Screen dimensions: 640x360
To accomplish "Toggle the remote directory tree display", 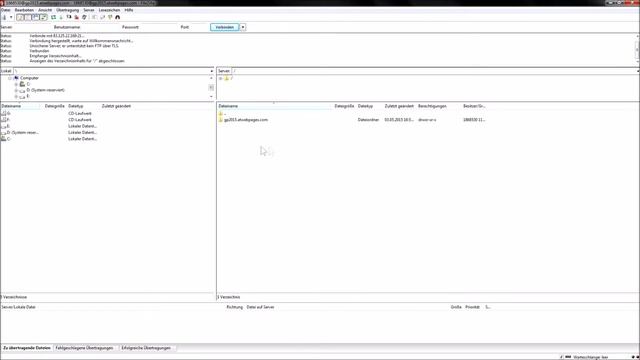I will 36,17.
